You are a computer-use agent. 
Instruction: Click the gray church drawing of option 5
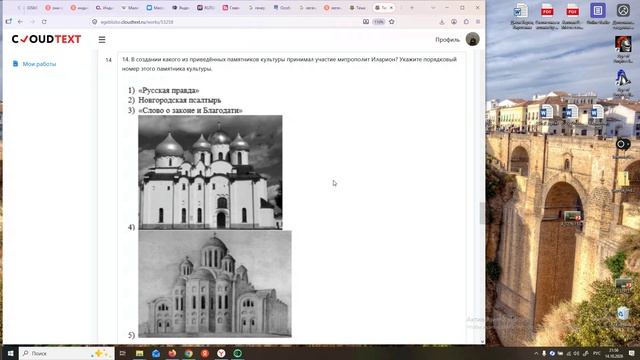(215, 284)
